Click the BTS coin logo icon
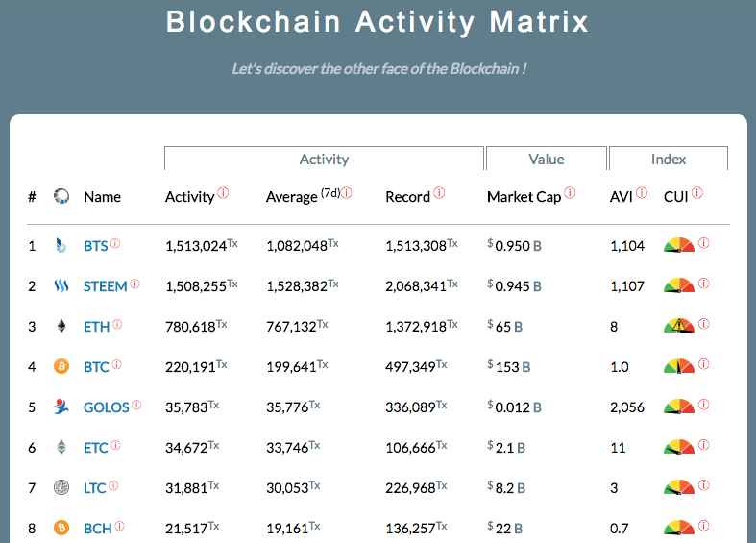The image size is (756, 543). tap(61, 245)
